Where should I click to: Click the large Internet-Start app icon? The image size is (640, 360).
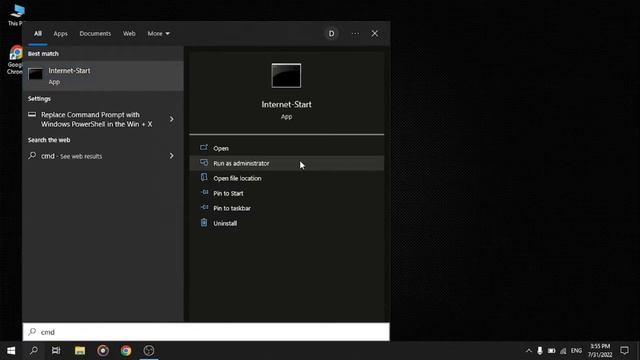pos(286,76)
